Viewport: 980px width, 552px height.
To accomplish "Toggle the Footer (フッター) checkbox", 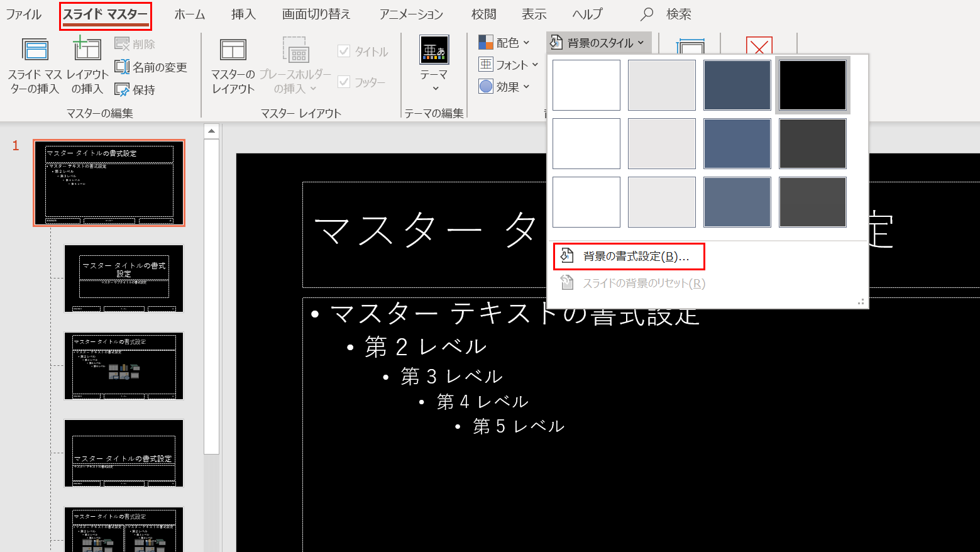I will click(361, 82).
